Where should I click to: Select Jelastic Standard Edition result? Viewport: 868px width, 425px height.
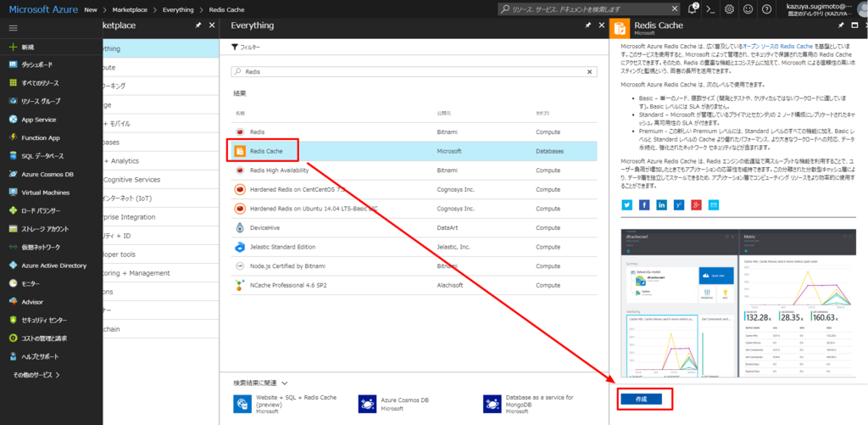click(414, 247)
